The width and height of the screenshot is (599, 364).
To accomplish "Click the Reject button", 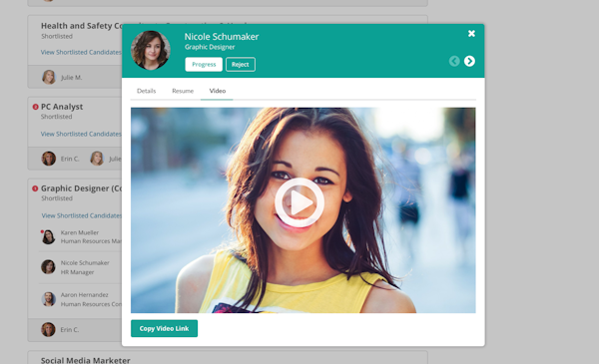I will point(241,65).
